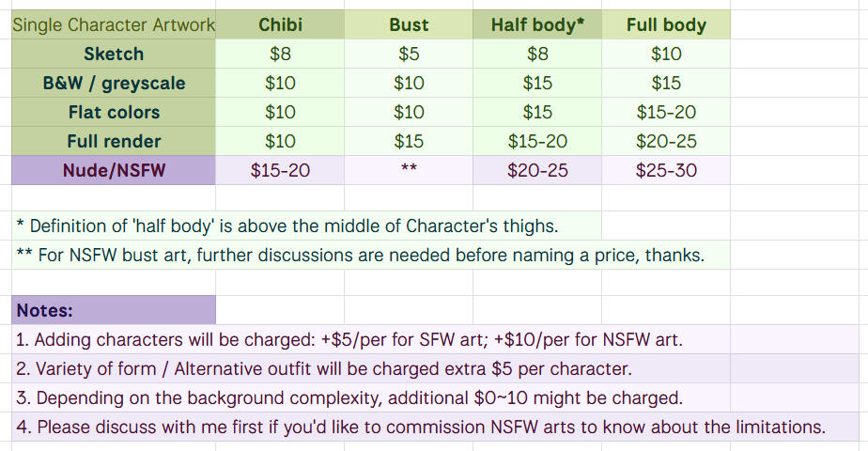This screenshot has width=868, height=451.
Task: Click the 'Half body*' header cell
Action: coord(537,24)
